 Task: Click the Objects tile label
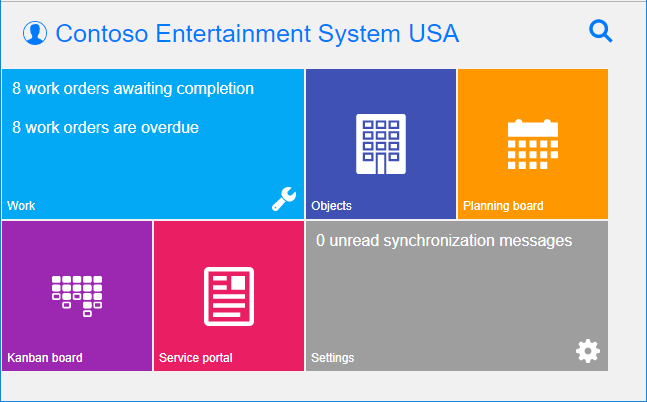[331, 206]
